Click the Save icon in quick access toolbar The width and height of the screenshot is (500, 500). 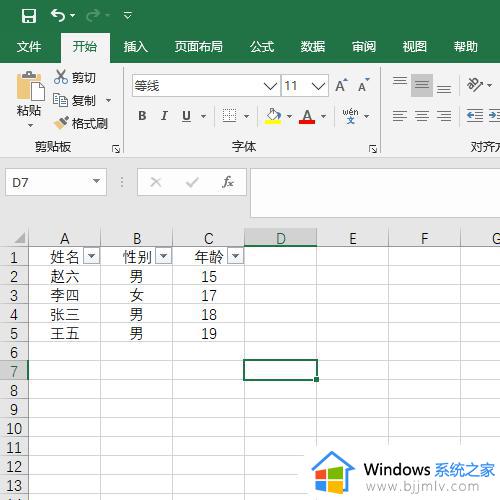click(29, 16)
